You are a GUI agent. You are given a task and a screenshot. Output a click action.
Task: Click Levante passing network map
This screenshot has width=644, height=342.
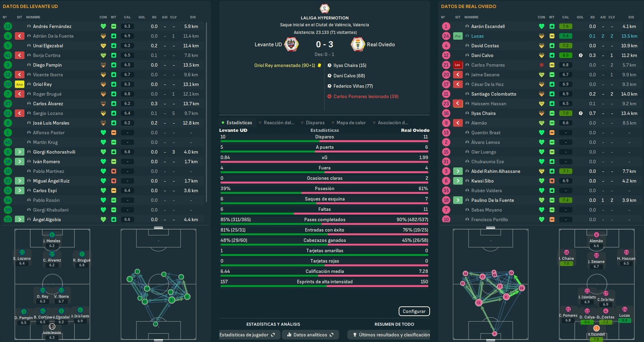pyautogui.click(x=158, y=285)
